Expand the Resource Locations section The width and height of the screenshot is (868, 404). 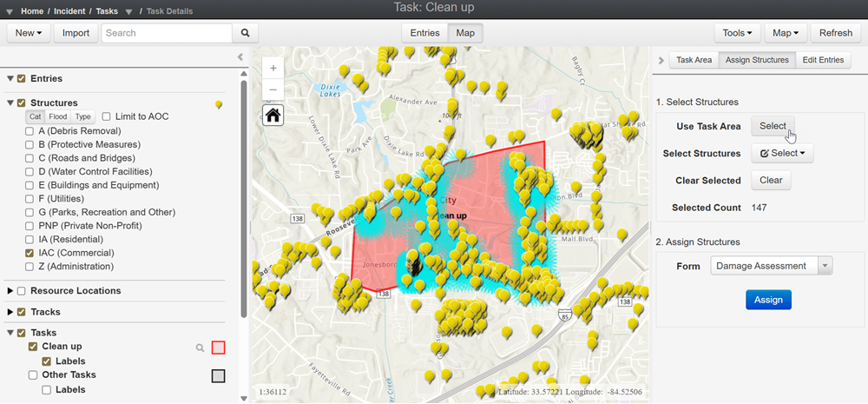pyautogui.click(x=10, y=291)
